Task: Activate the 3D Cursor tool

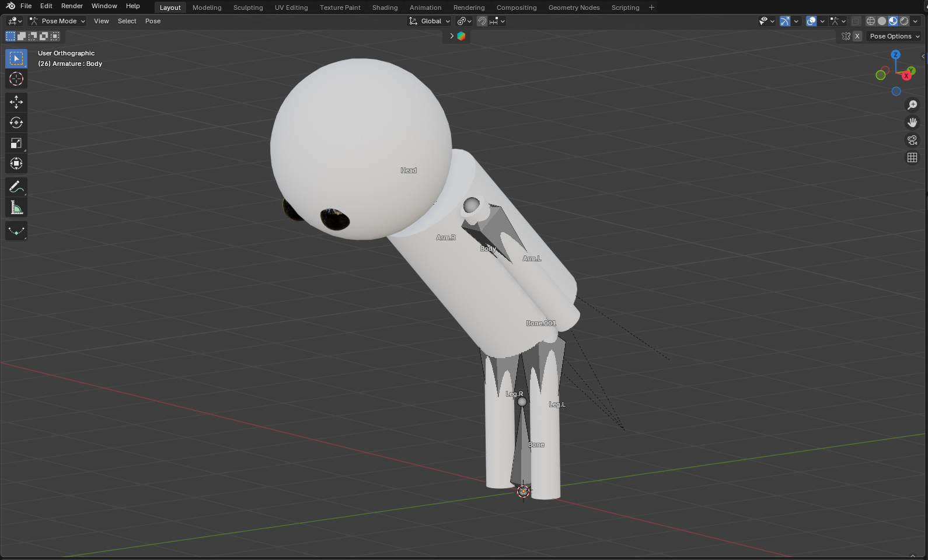Action: pos(16,79)
